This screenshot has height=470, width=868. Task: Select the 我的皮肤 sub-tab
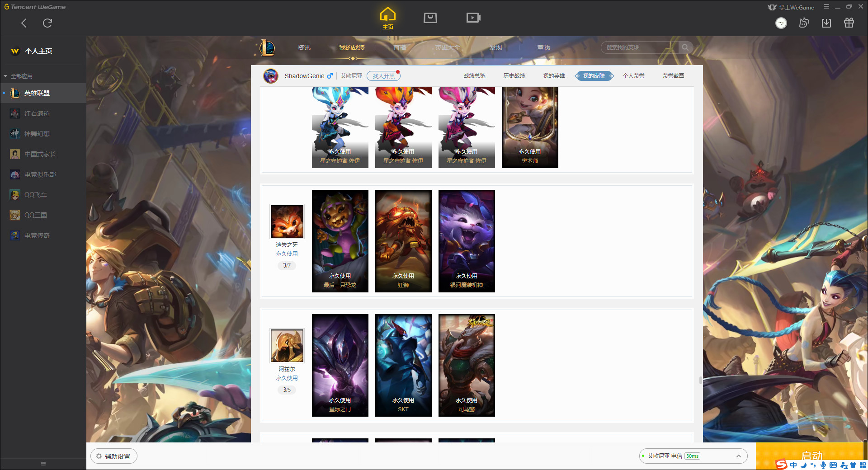coord(594,76)
